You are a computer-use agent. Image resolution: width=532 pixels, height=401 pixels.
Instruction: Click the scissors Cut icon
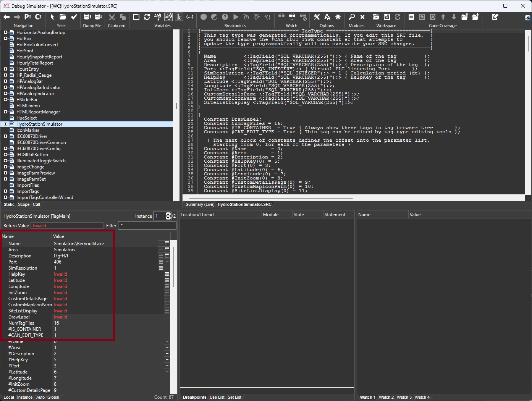click(112, 17)
